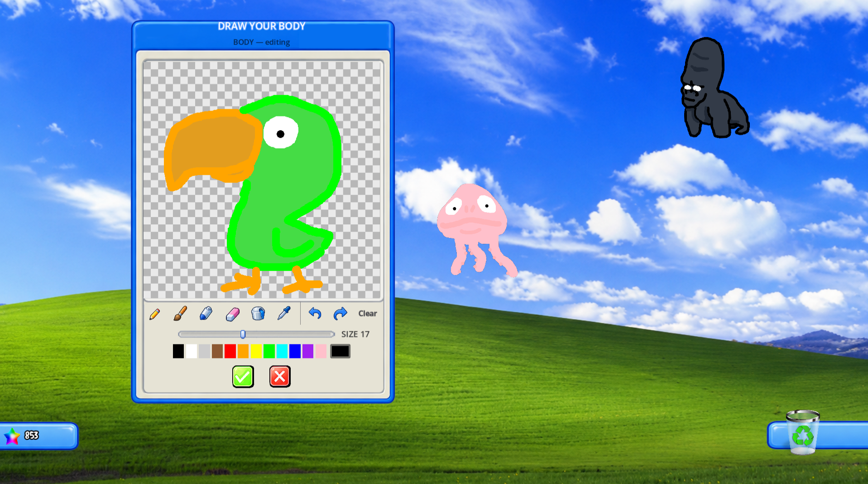868x484 pixels.
Task: Select the eyedropper color picker tool
Action: coord(284,313)
